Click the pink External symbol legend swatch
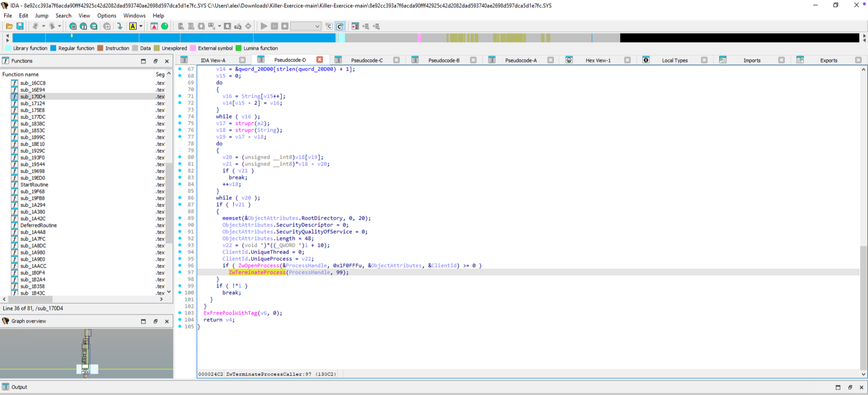 (193, 48)
